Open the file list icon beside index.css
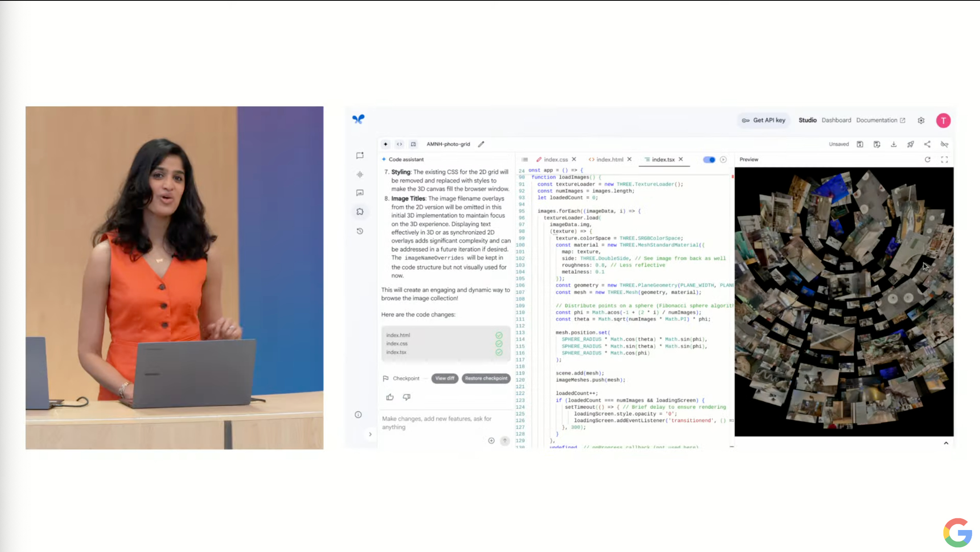This screenshot has height=552, width=980. point(525,159)
